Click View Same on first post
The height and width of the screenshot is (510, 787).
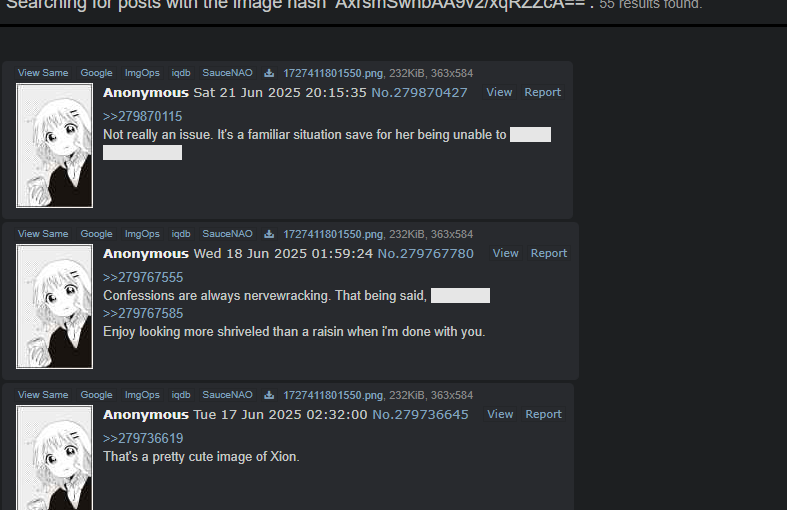click(43, 73)
